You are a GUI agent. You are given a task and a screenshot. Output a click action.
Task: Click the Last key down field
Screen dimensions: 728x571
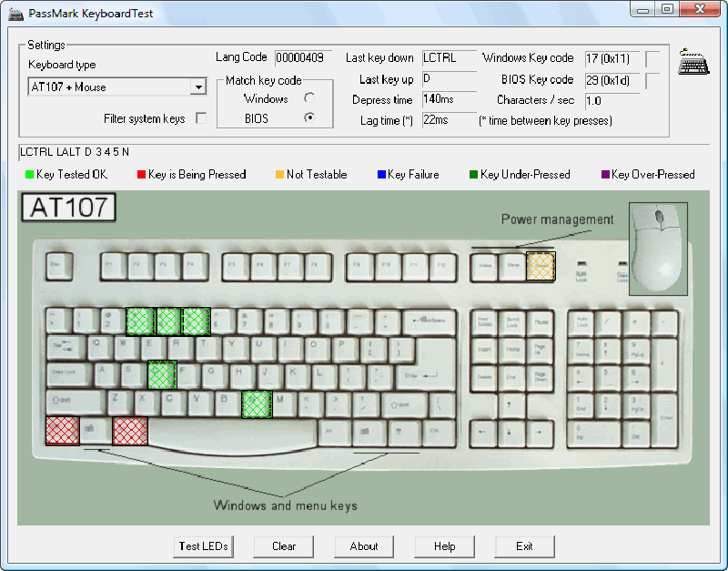pyautogui.click(x=450, y=58)
